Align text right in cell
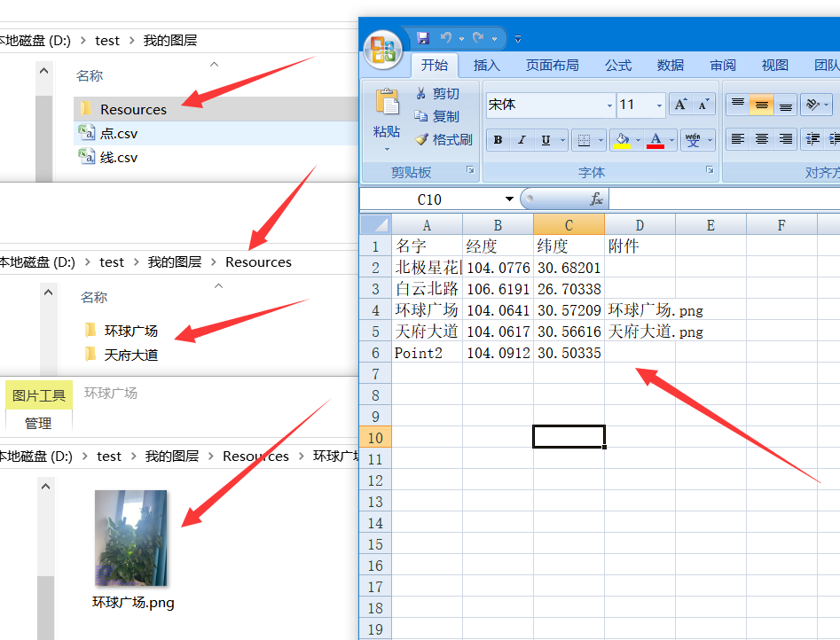The image size is (840, 640). (785, 139)
